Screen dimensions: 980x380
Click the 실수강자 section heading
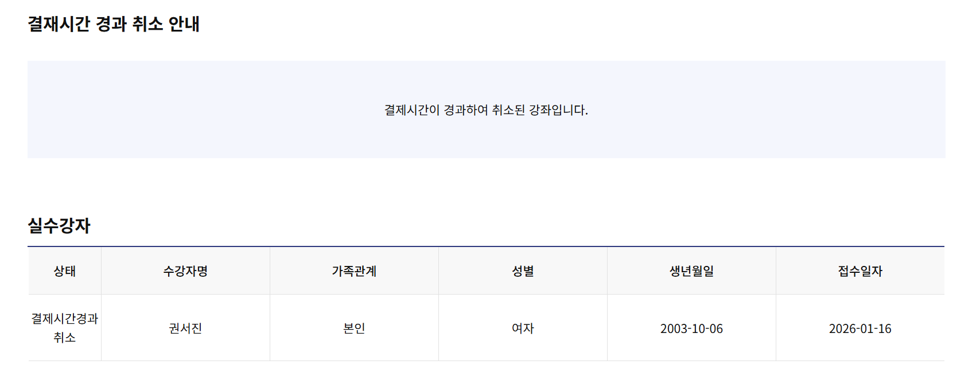coord(59,226)
